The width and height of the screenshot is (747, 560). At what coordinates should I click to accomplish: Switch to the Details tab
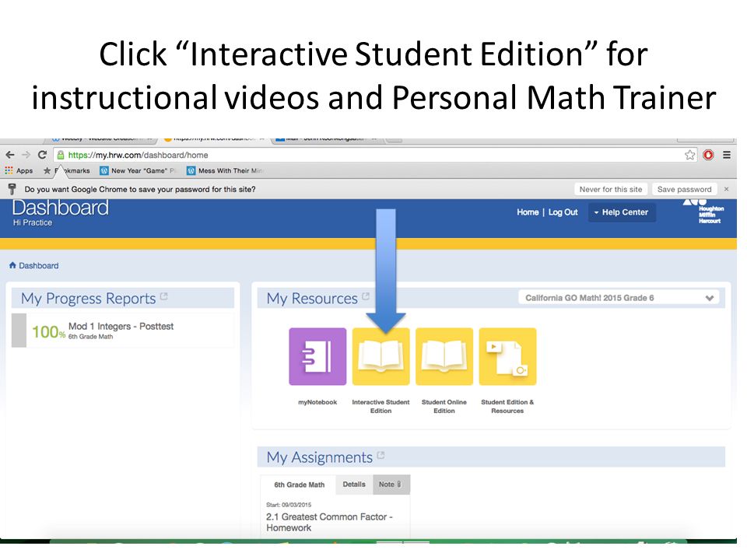pos(354,485)
